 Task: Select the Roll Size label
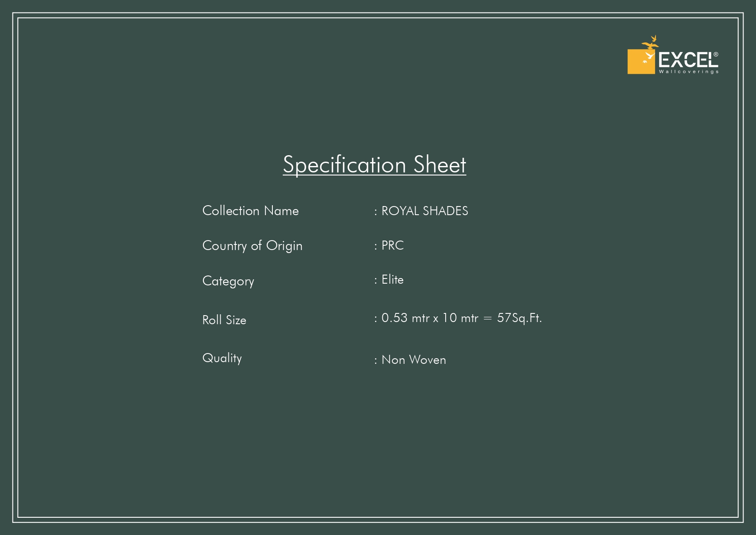click(x=224, y=320)
